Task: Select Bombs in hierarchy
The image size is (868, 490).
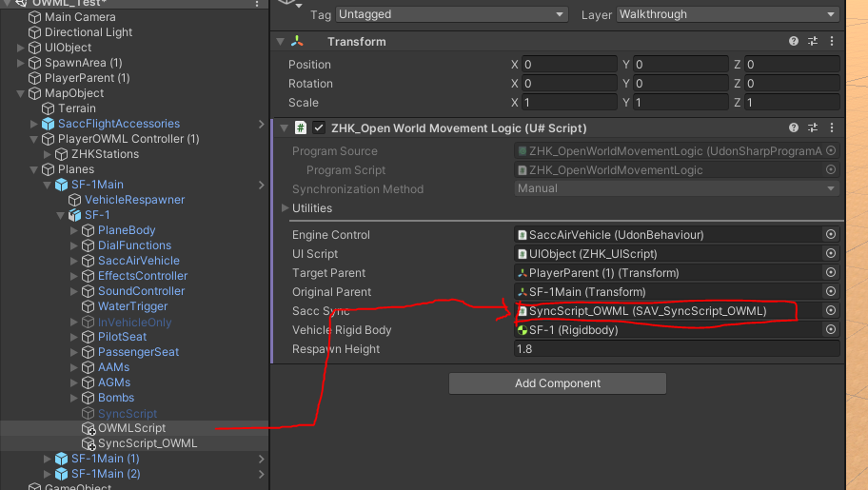Action: [x=116, y=398]
